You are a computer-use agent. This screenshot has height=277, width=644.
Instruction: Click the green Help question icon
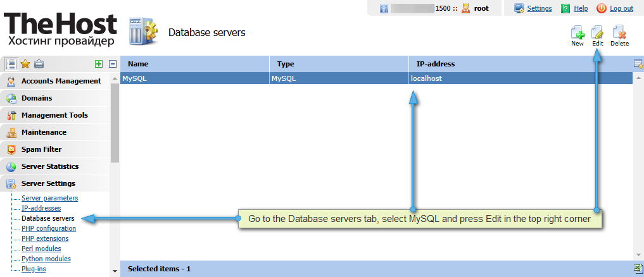(x=566, y=8)
